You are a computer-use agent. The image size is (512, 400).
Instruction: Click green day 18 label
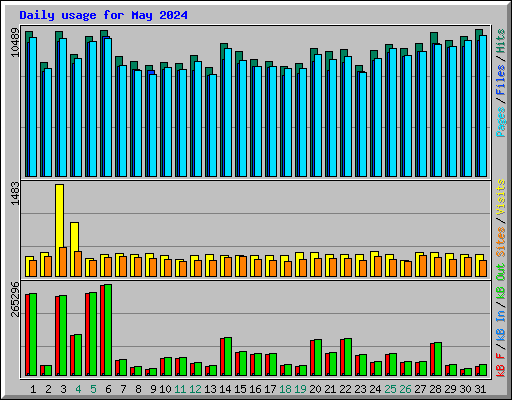click(285, 389)
